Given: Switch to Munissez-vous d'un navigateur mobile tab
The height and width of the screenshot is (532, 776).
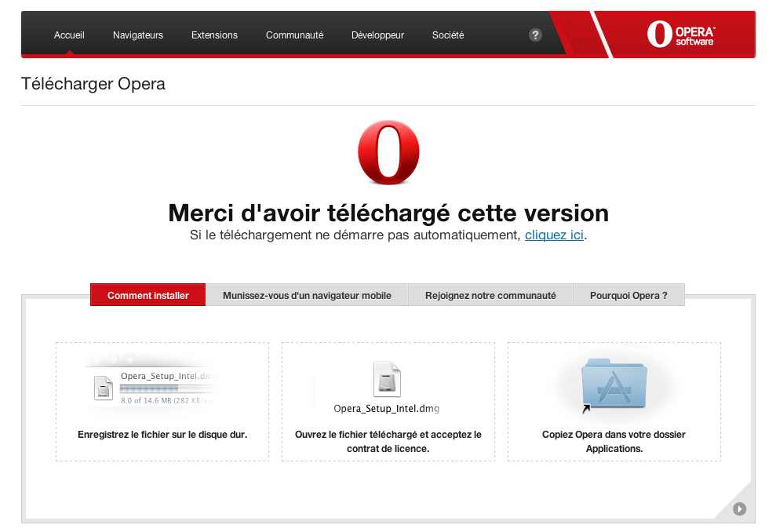Looking at the screenshot, I should click(307, 295).
